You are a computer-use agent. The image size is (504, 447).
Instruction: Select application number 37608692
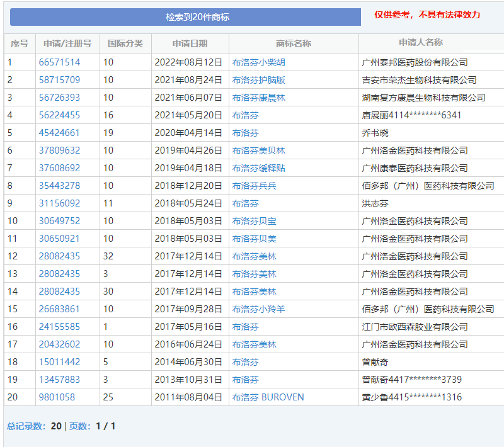pos(59,168)
